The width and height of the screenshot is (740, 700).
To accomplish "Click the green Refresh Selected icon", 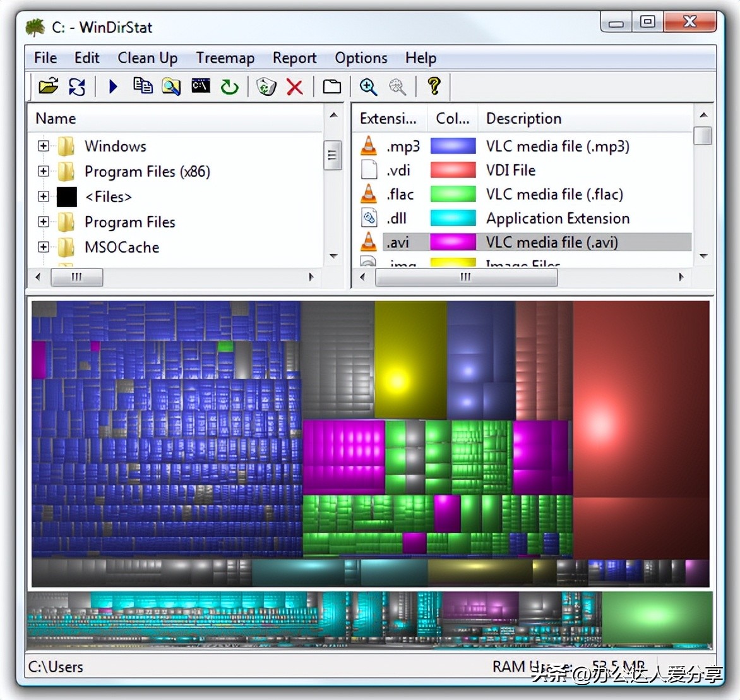I will 229,87.
